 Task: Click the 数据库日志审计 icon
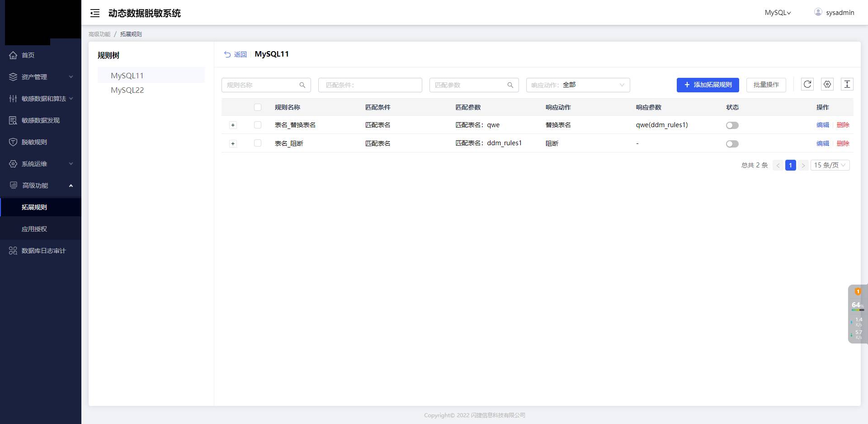point(13,251)
